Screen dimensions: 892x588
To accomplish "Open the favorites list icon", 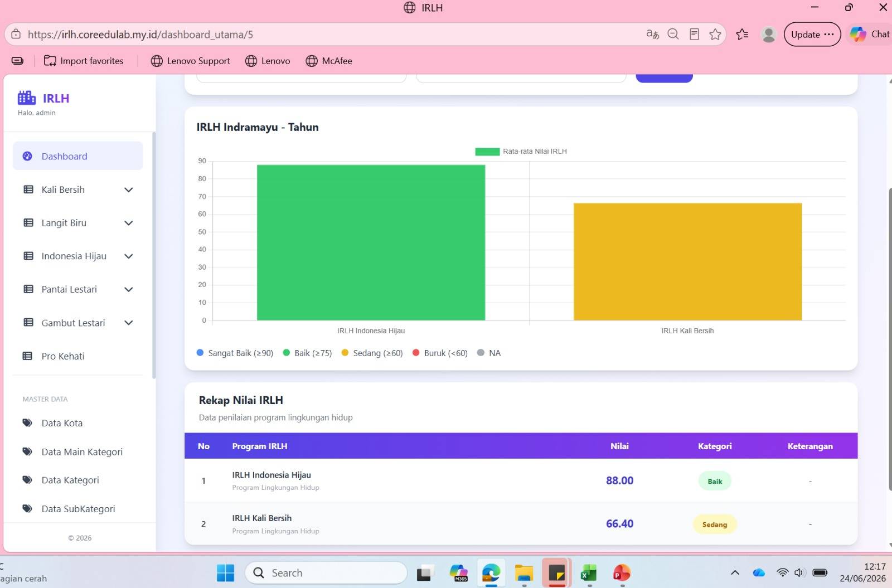I will point(742,34).
